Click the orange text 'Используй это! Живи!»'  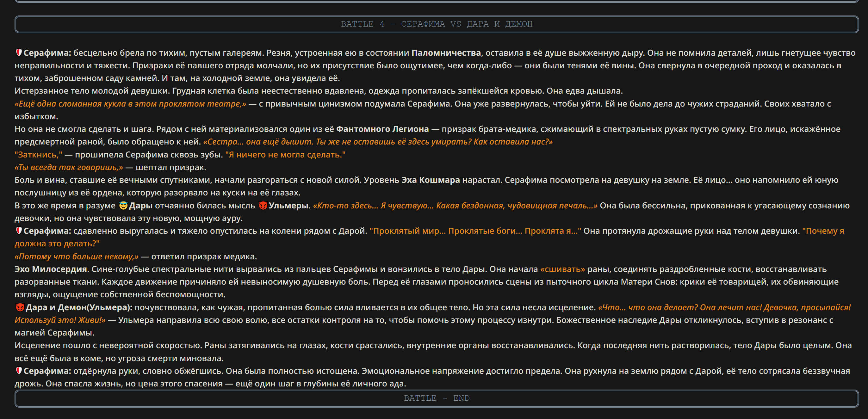[x=60, y=320]
